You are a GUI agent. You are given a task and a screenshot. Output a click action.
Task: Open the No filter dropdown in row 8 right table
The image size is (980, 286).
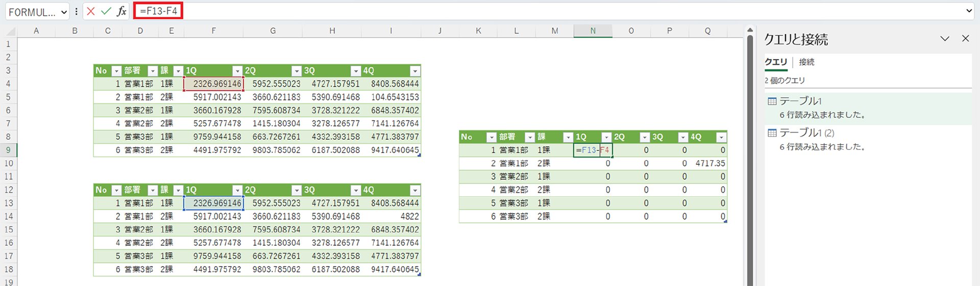click(492, 137)
